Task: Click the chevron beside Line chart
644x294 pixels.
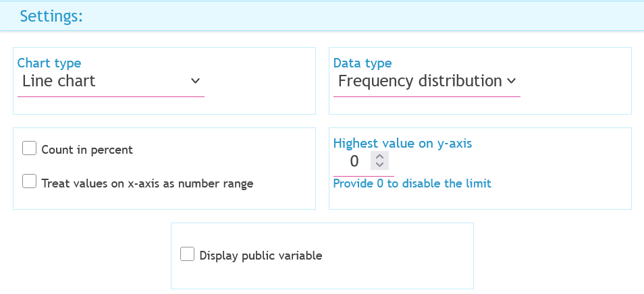Action: pyautogui.click(x=195, y=81)
